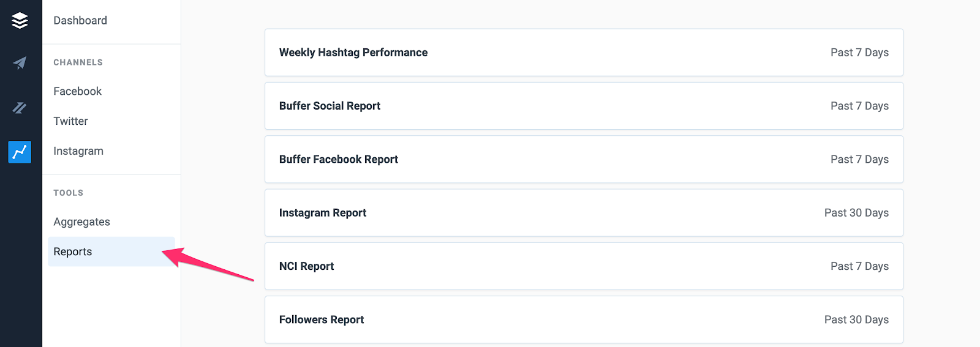Open the Buffer Facebook Report

coord(584,159)
